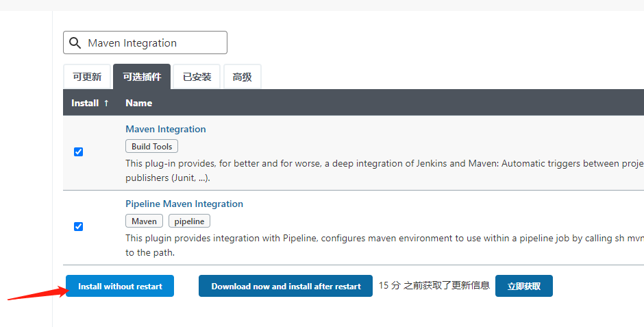Go to the 高级 tab

pyautogui.click(x=242, y=77)
